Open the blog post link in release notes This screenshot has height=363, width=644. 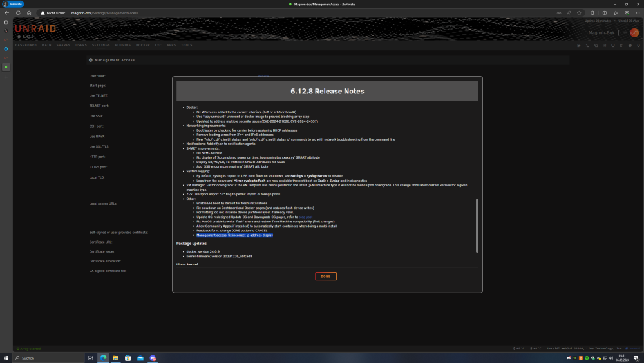click(x=305, y=217)
